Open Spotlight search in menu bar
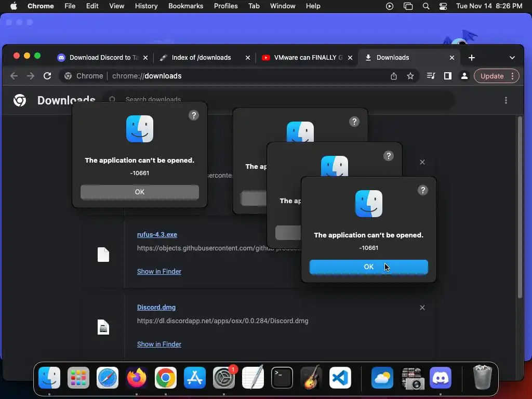Image resolution: width=532 pixels, height=399 pixels. click(x=426, y=6)
